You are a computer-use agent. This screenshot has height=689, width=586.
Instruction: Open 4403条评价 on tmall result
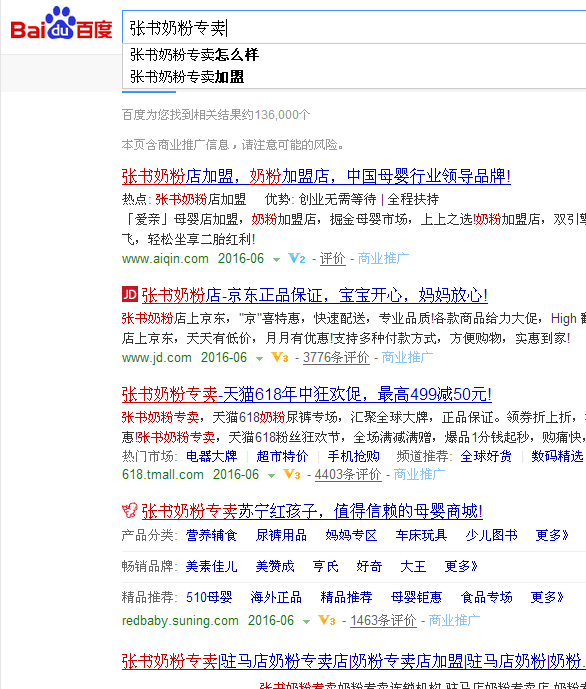(348, 474)
